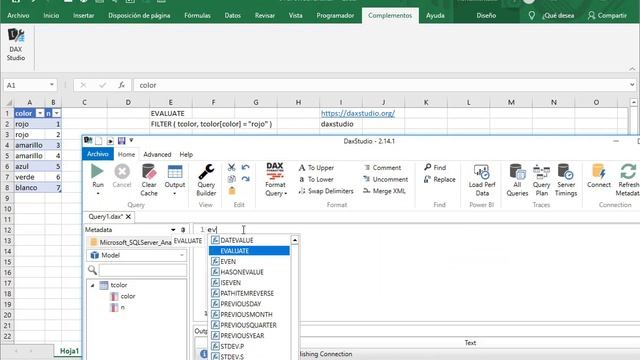Click the Paste icon in Edit group
This screenshot has width=640, height=360.
coord(232,191)
